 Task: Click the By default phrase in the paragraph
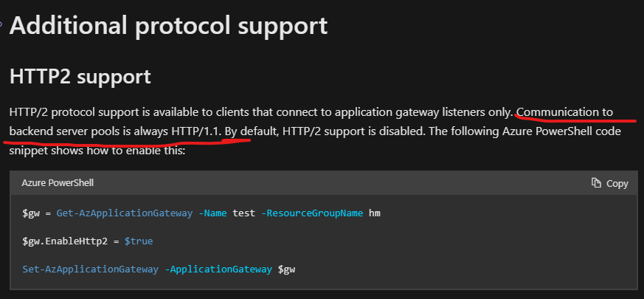coord(252,131)
